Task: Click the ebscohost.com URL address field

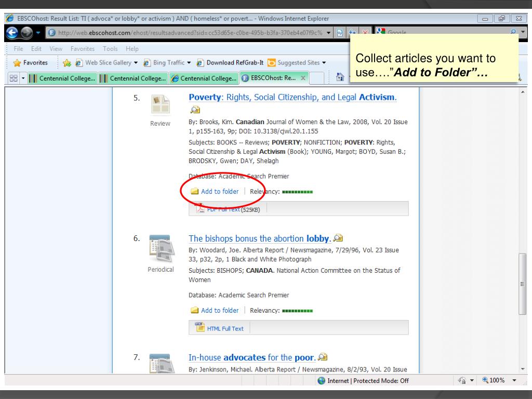Action: [190, 33]
